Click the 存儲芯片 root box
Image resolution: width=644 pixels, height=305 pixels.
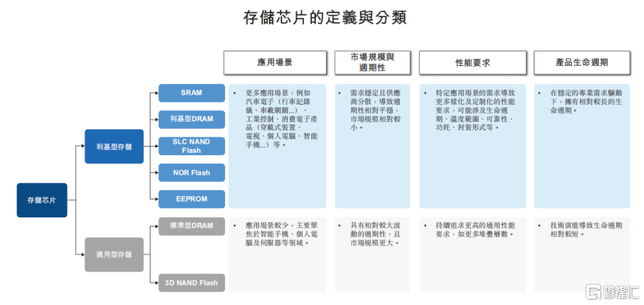click(42, 200)
